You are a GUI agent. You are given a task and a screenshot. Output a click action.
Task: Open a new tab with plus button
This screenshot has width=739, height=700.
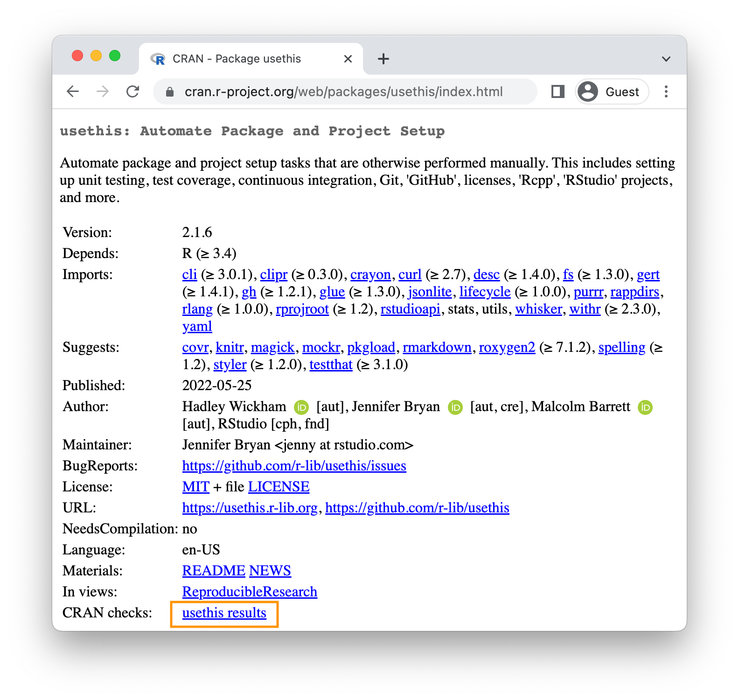click(383, 59)
